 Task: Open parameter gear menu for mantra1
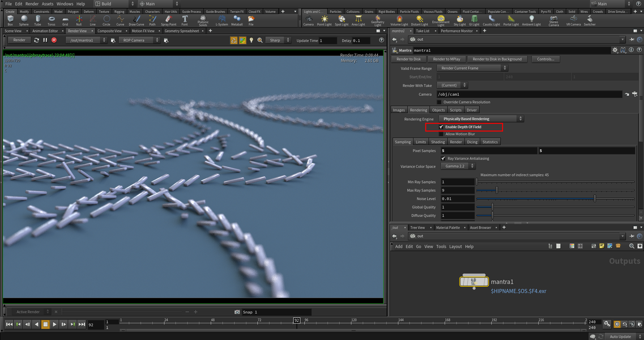615,50
